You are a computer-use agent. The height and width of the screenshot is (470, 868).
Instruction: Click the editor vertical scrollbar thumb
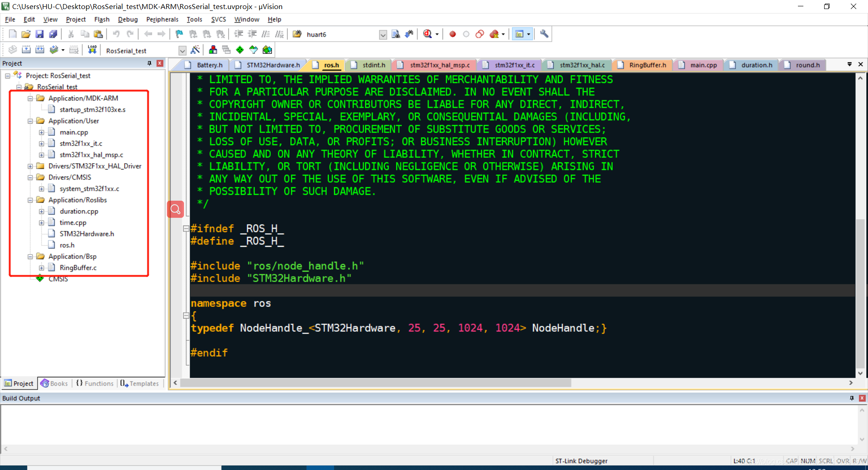coord(860,293)
